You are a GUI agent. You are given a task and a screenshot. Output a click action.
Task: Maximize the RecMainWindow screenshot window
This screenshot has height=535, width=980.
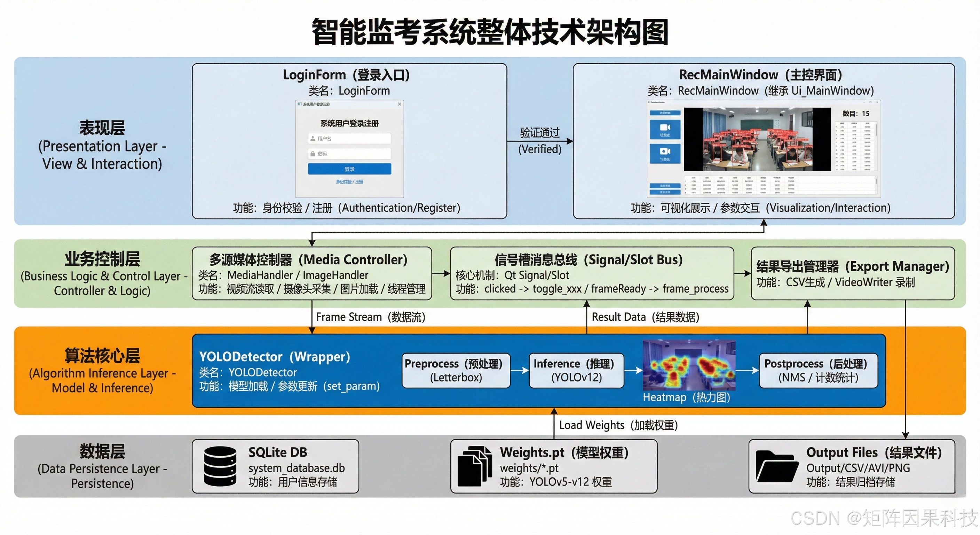pyautogui.click(x=870, y=102)
